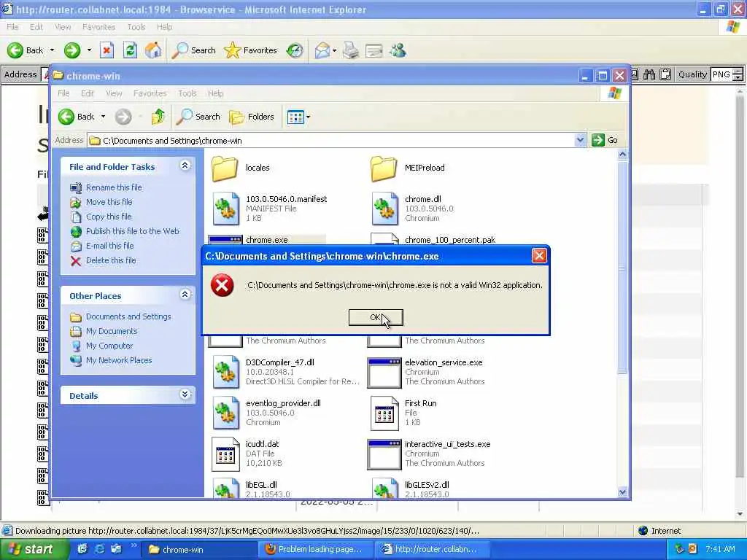
Task: Switch to Problem loading page taskbar button
Action: [315, 550]
